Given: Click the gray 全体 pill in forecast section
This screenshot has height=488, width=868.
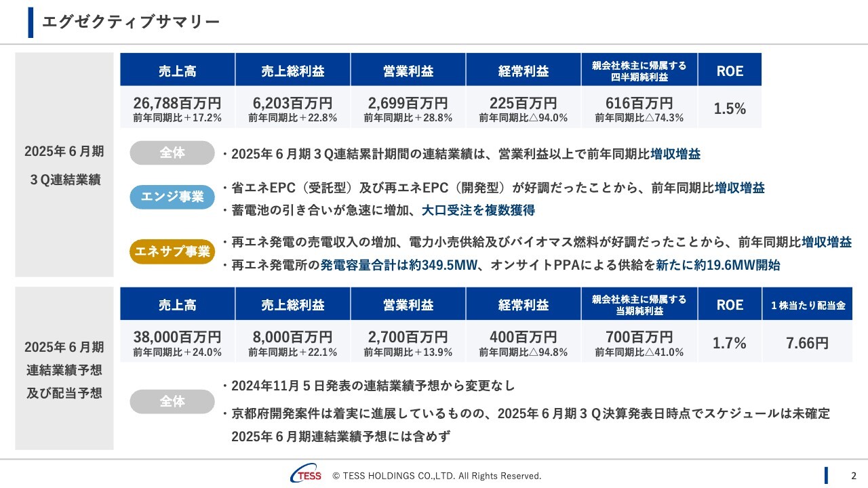Looking at the screenshot, I should tap(172, 401).
